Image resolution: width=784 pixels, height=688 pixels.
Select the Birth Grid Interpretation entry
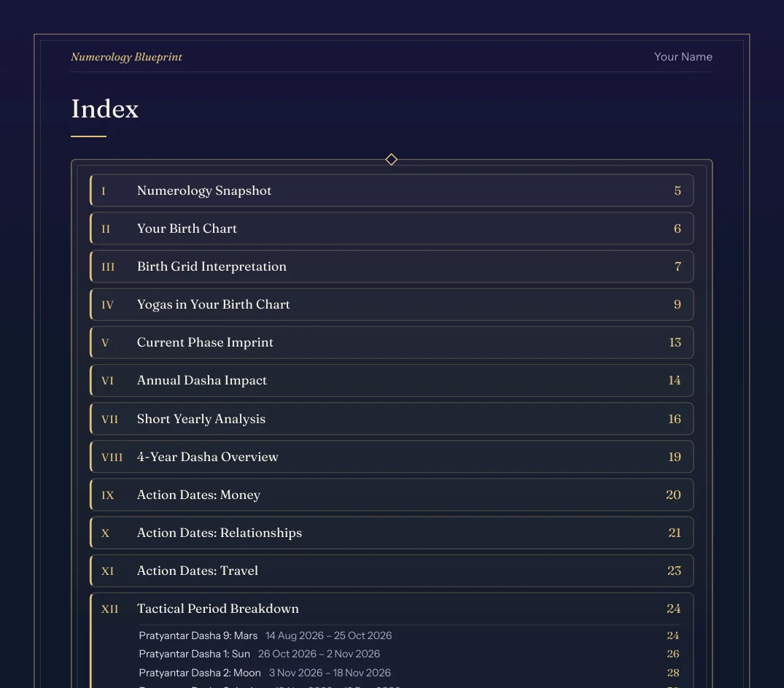pos(392,267)
